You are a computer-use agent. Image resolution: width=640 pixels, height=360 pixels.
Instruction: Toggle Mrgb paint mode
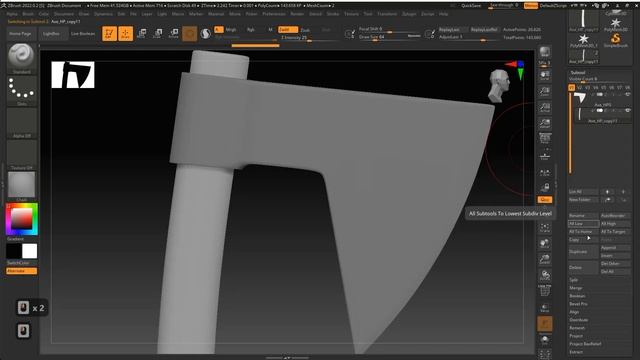[231, 29]
